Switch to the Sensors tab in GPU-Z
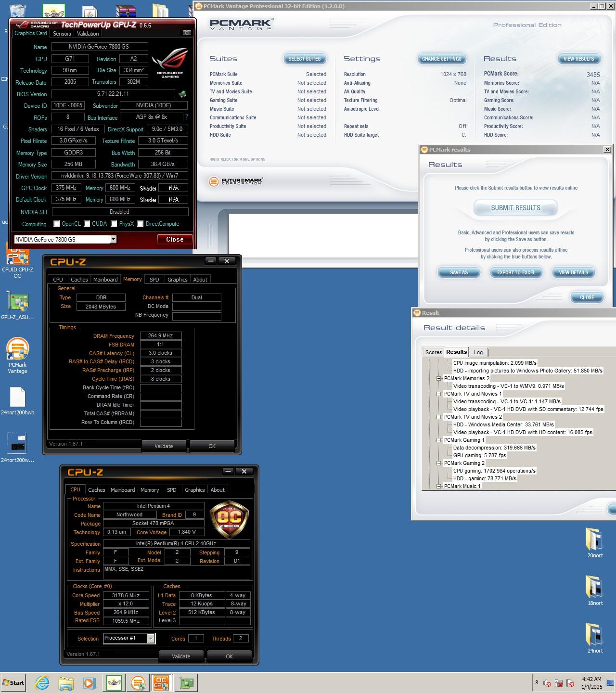The image size is (616, 693). point(62,34)
